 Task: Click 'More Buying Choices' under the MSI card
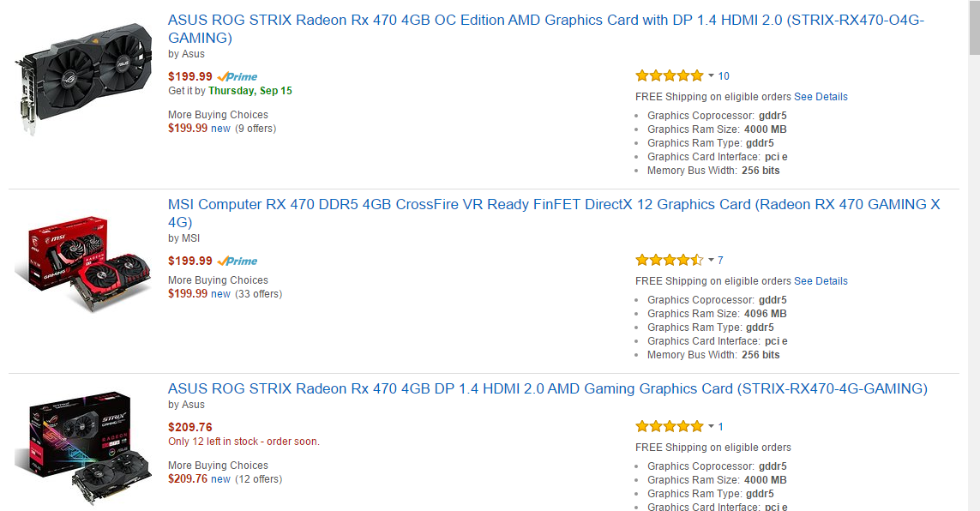click(x=218, y=280)
